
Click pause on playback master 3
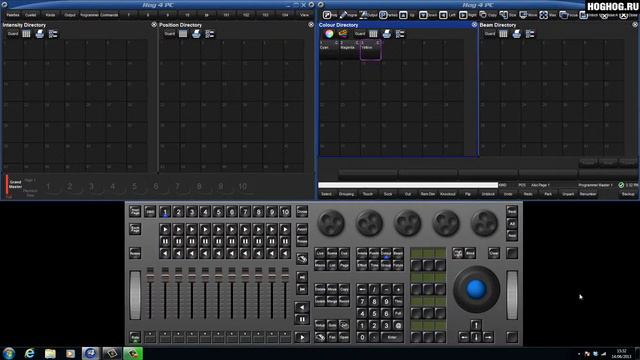pos(192,242)
